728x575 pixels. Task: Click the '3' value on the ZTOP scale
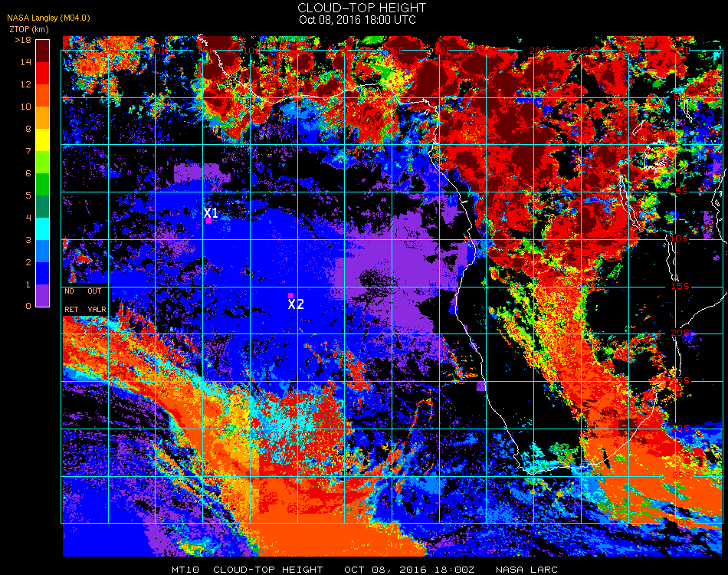(x=28, y=240)
